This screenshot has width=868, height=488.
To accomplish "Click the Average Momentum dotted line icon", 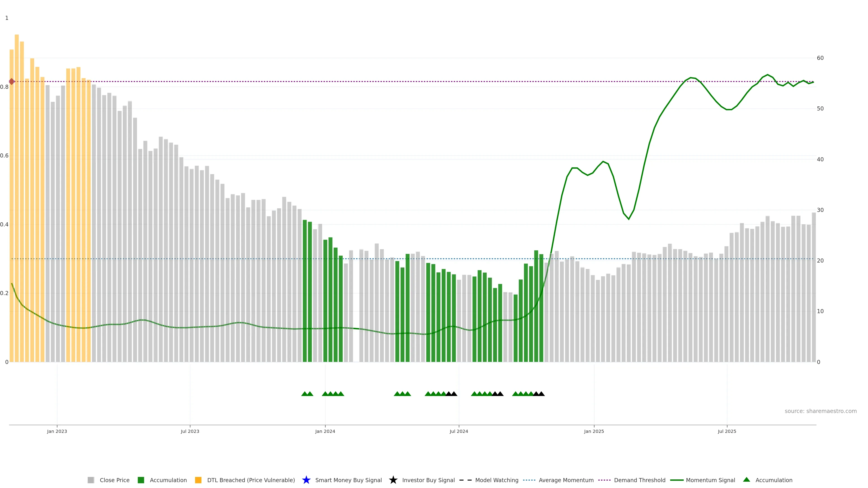I will (529, 480).
